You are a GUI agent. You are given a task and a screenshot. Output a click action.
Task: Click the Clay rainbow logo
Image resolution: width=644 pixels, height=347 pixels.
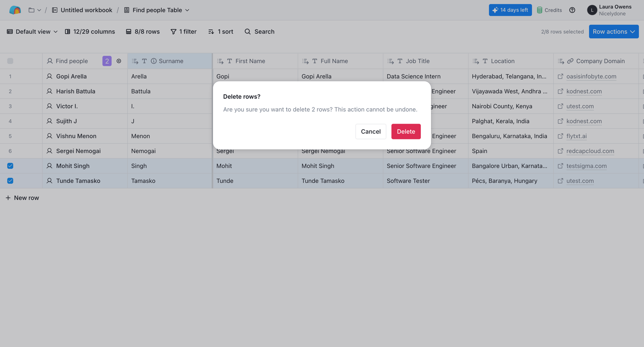15,10
